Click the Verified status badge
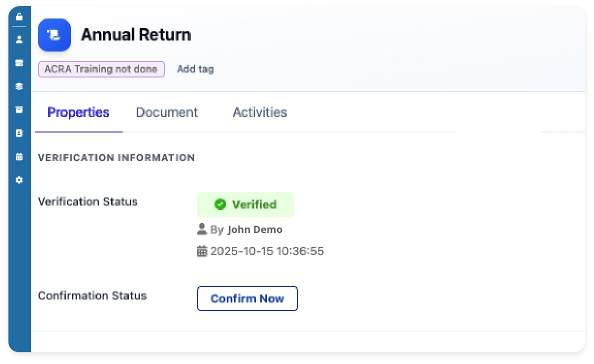This screenshot has width=594, height=364. 245,204
